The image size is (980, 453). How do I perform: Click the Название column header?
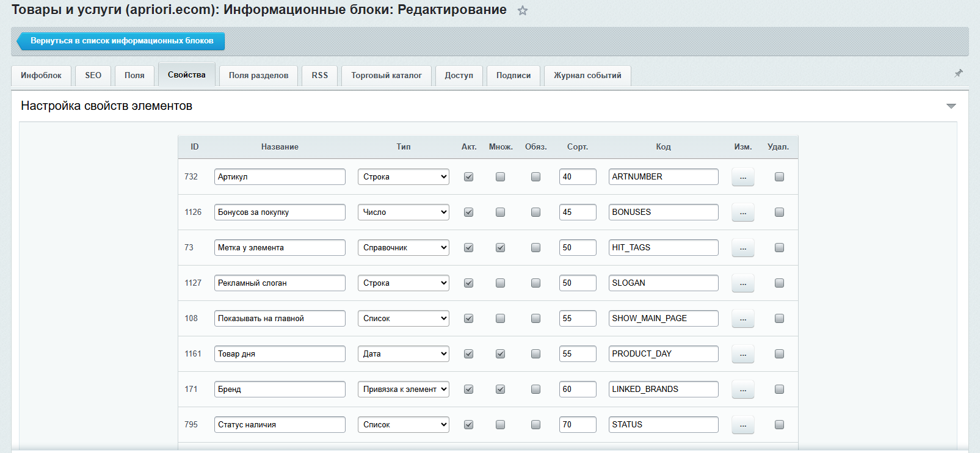tap(280, 147)
